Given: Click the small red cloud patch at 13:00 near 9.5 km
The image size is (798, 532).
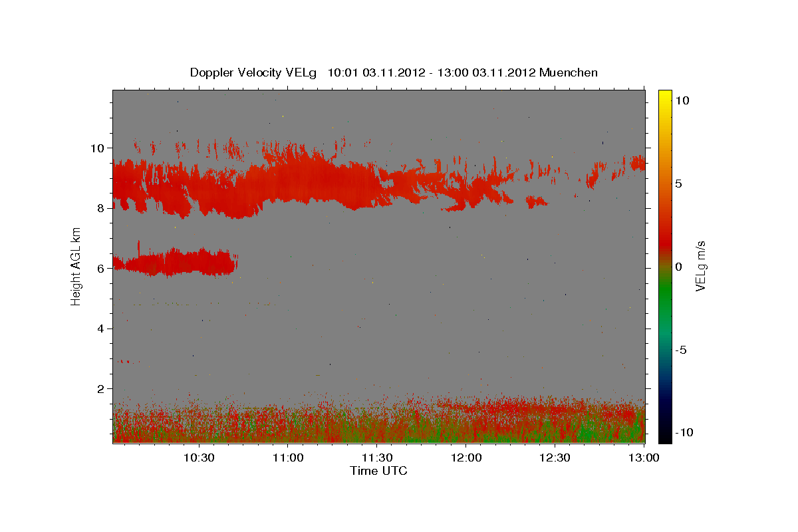Looking at the screenshot, I should pyautogui.click(x=638, y=163).
